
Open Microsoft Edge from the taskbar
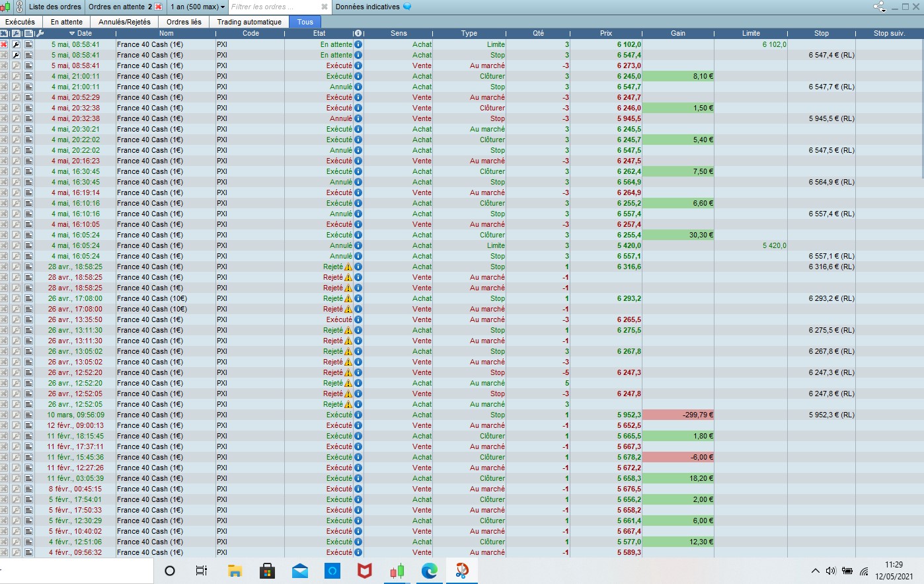click(x=429, y=571)
